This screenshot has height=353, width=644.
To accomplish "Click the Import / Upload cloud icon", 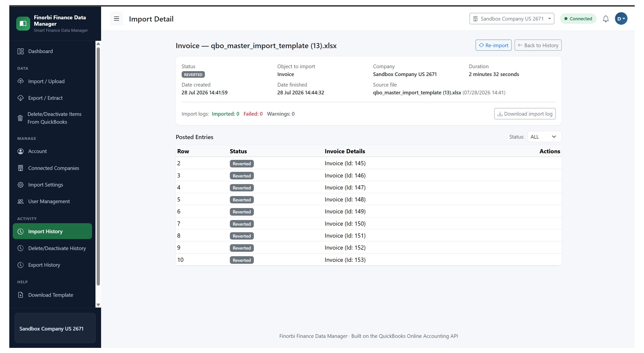I will 21,81.
